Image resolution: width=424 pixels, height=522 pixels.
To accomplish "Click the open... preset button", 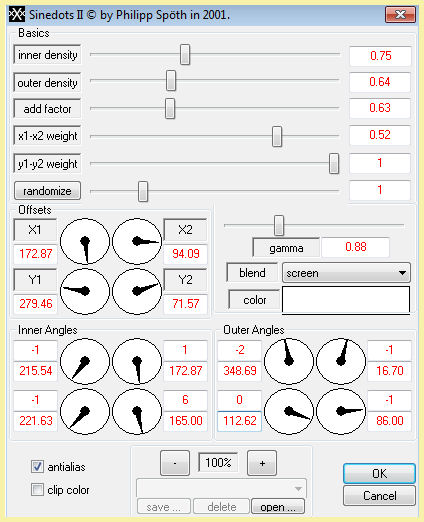I will (x=278, y=506).
